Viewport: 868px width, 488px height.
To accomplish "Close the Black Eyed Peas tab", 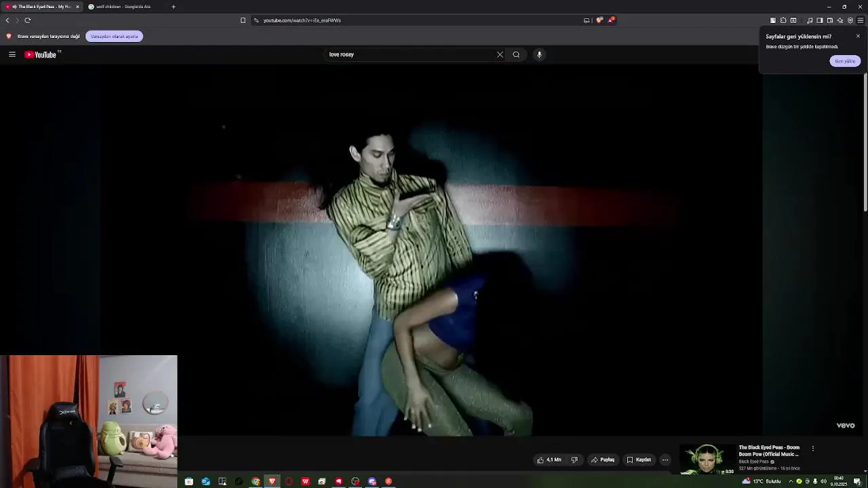I will 77,7.
